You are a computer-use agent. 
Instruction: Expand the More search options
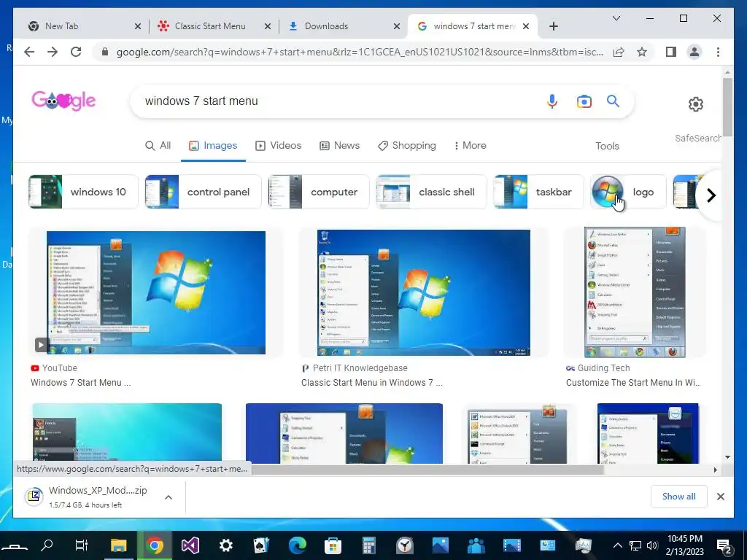[471, 146]
